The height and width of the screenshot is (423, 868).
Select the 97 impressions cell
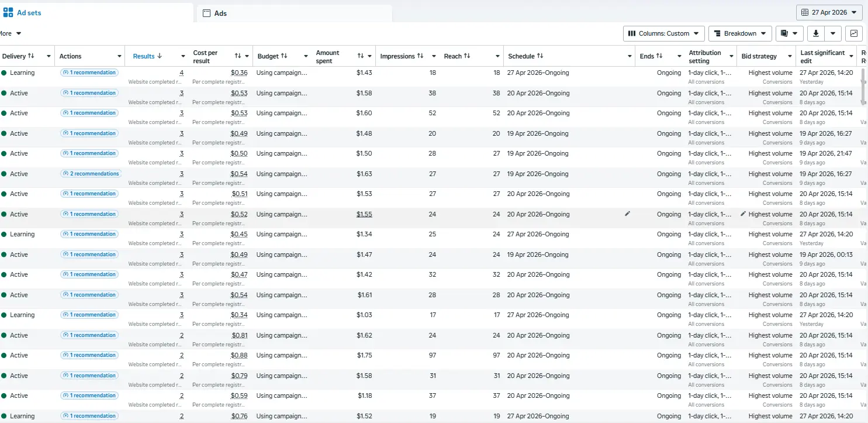click(x=432, y=356)
